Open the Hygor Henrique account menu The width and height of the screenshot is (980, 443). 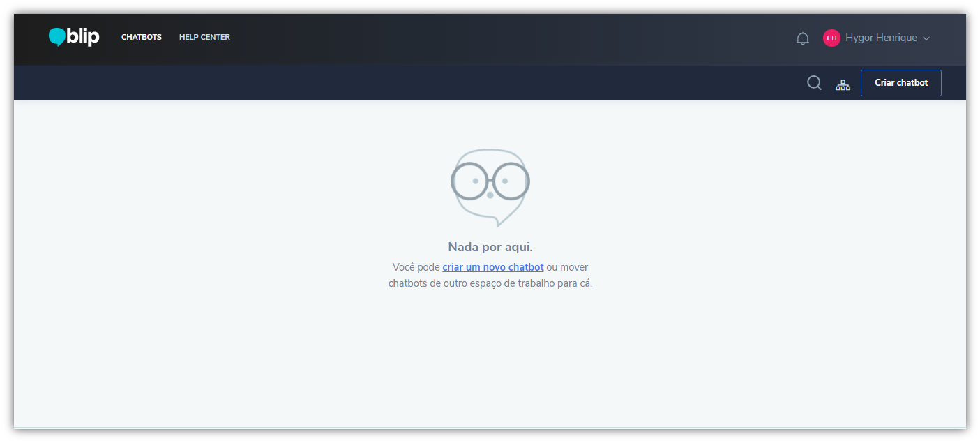pos(877,38)
